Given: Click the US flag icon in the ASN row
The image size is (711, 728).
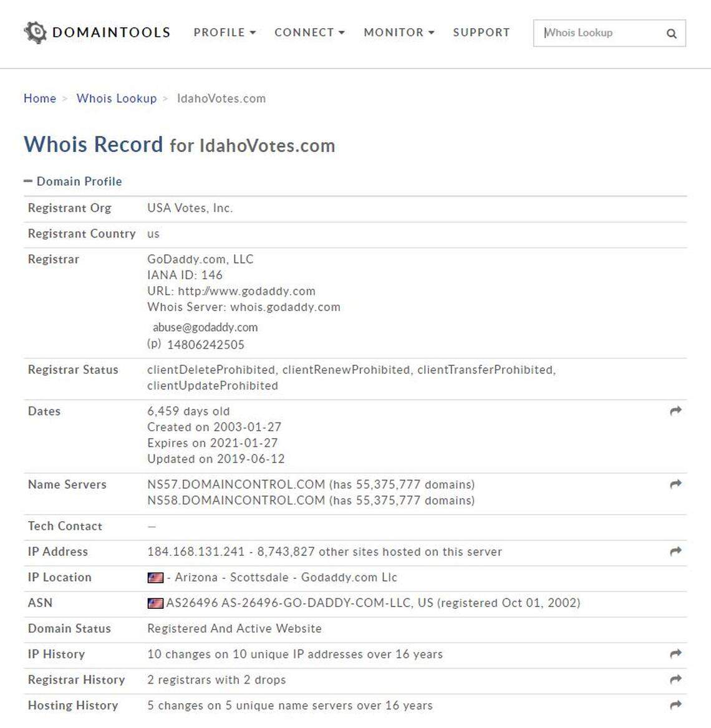Looking at the screenshot, I should click(x=154, y=603).
